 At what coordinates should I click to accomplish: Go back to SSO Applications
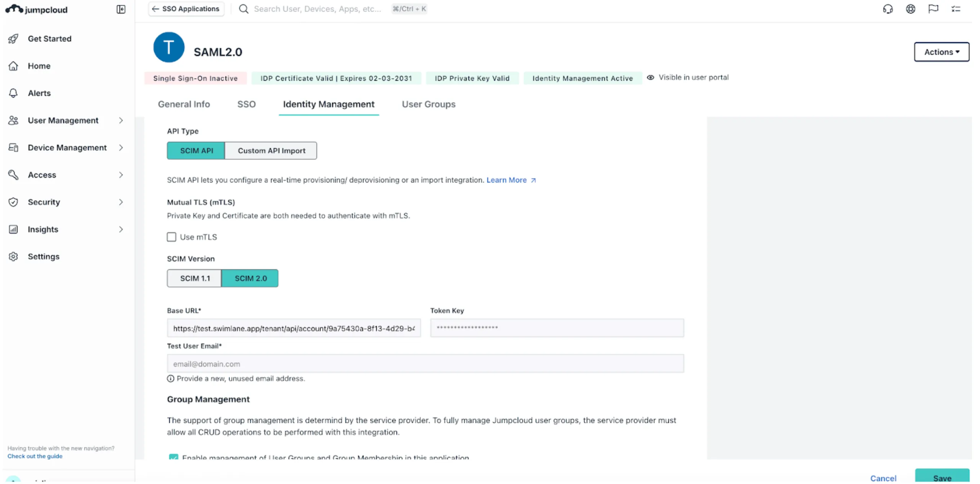(x=186, y=9)
